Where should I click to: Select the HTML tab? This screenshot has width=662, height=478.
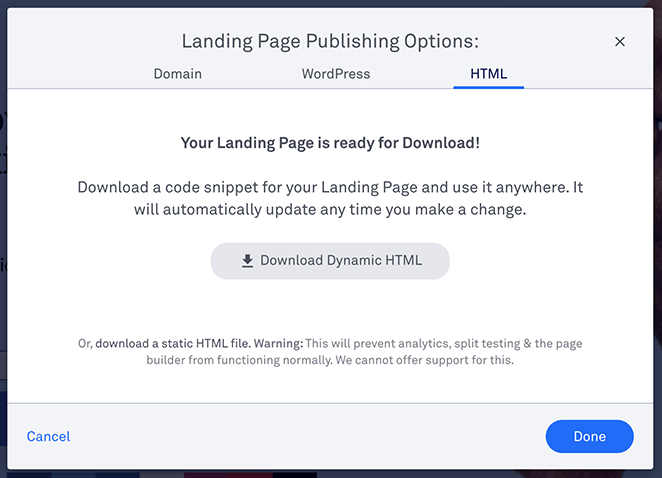click(488, 74)
